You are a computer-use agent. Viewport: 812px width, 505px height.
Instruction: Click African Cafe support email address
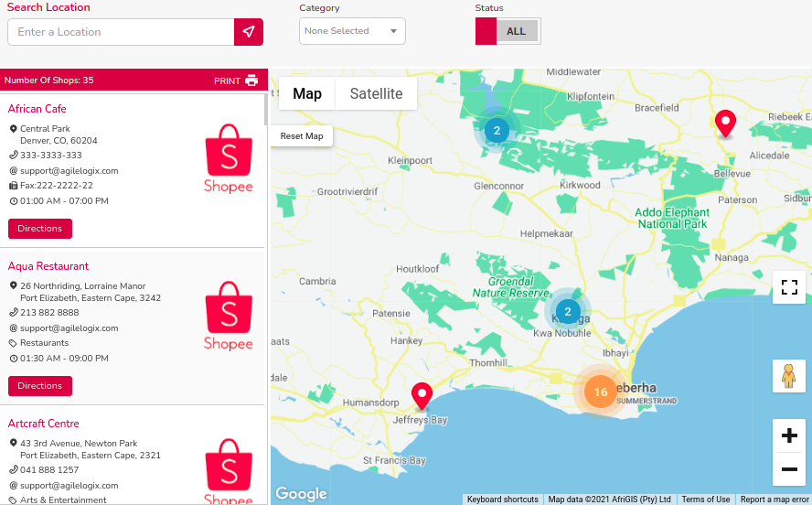click(x=69, y=171)
